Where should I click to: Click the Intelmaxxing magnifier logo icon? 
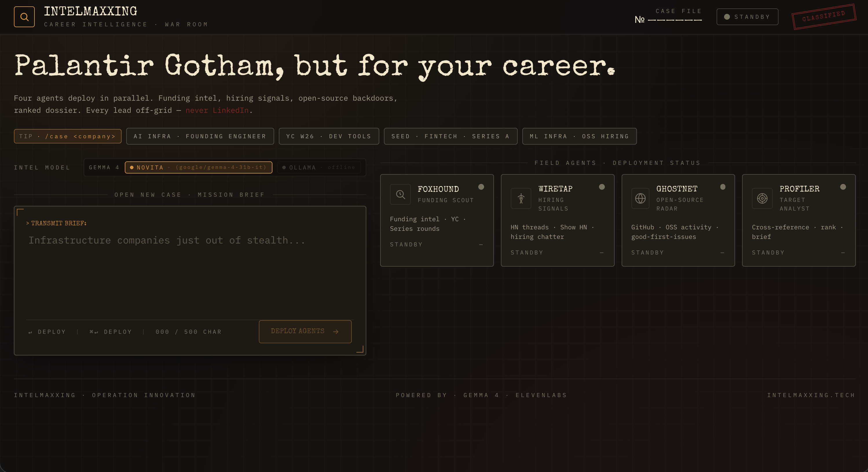[x=24, y=17]
